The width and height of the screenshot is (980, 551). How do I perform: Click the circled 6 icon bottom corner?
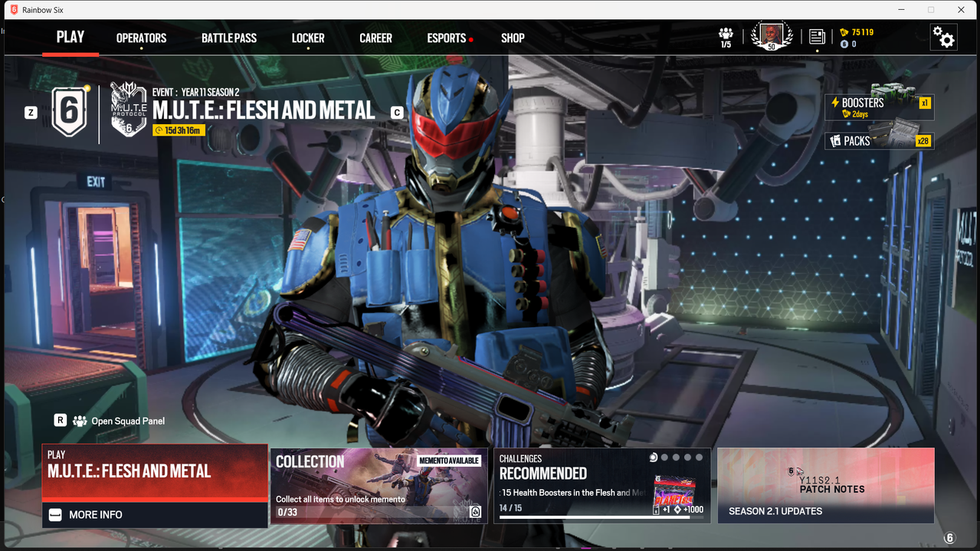(x=949, y=538)
